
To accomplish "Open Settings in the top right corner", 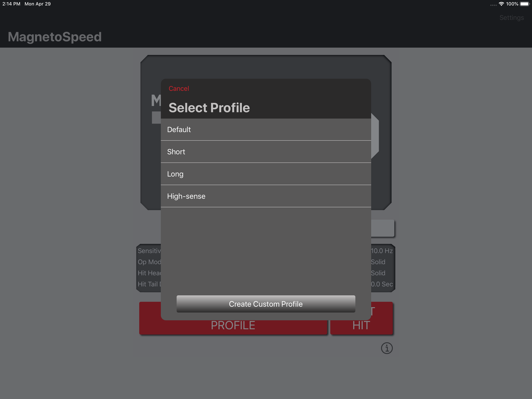I will tap(512, 18).
